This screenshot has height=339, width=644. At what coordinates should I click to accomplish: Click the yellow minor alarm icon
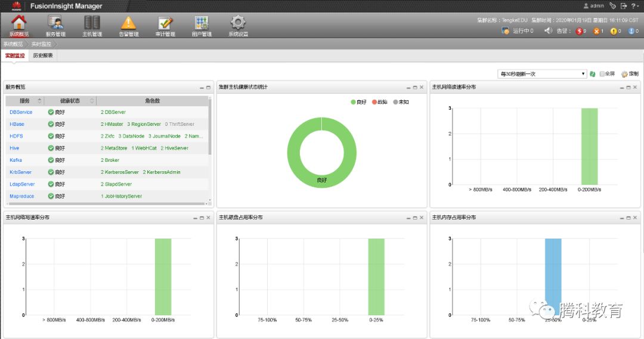[x=614, y=31]
